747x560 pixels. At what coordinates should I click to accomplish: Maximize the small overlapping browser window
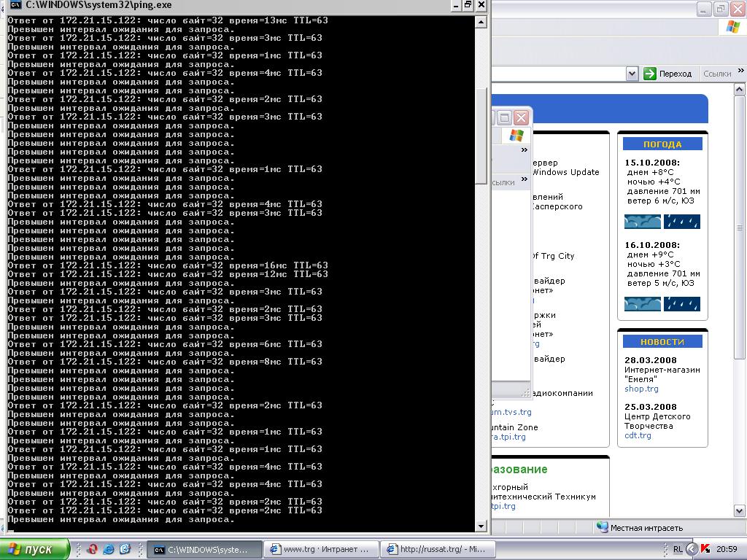[x=504, y=117]
